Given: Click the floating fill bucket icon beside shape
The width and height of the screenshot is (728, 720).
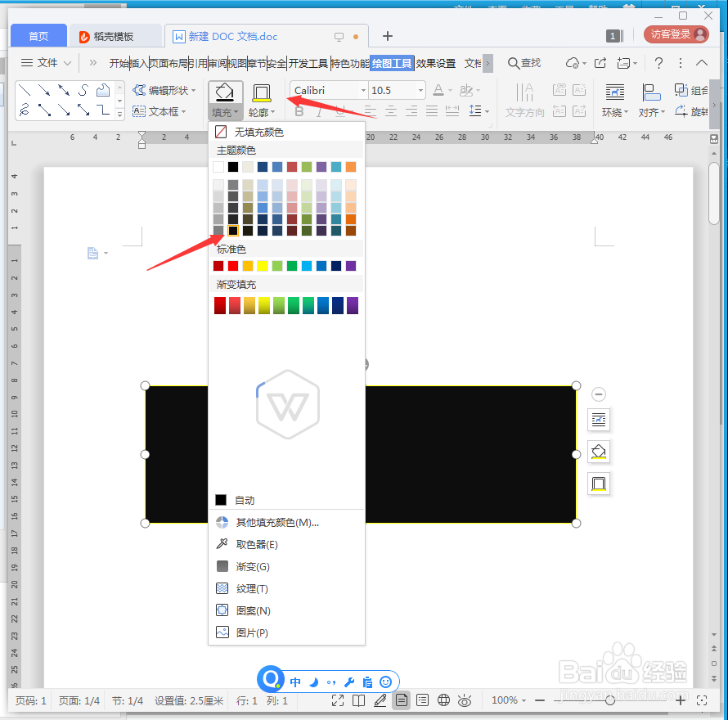Looking at the screenshot, I should tap(599, 452).
